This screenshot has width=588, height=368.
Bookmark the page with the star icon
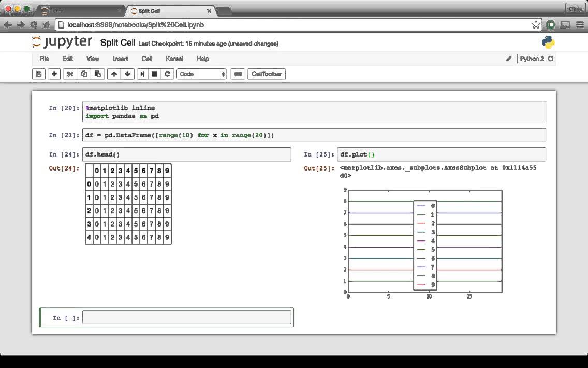point(536,25)
